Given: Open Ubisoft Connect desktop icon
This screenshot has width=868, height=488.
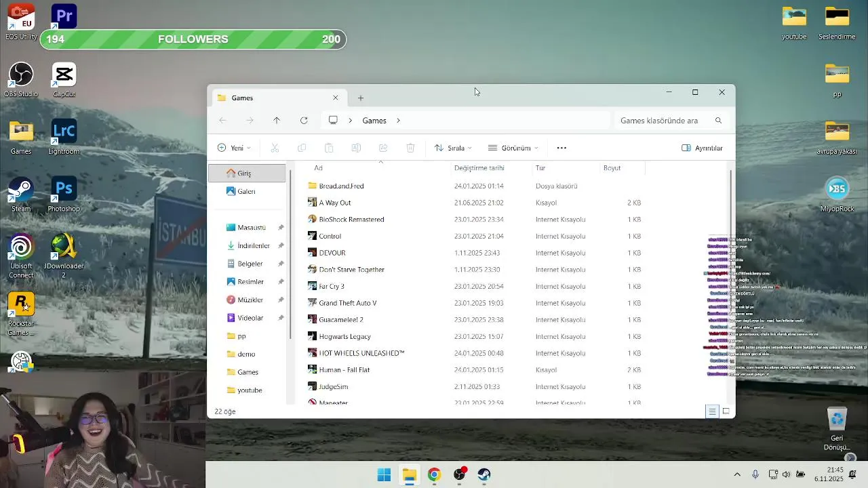Looking at the screenshot, I should coord(21,256).
